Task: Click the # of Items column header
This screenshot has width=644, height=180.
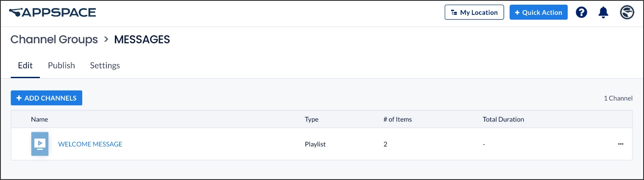Action: (397, 119)
